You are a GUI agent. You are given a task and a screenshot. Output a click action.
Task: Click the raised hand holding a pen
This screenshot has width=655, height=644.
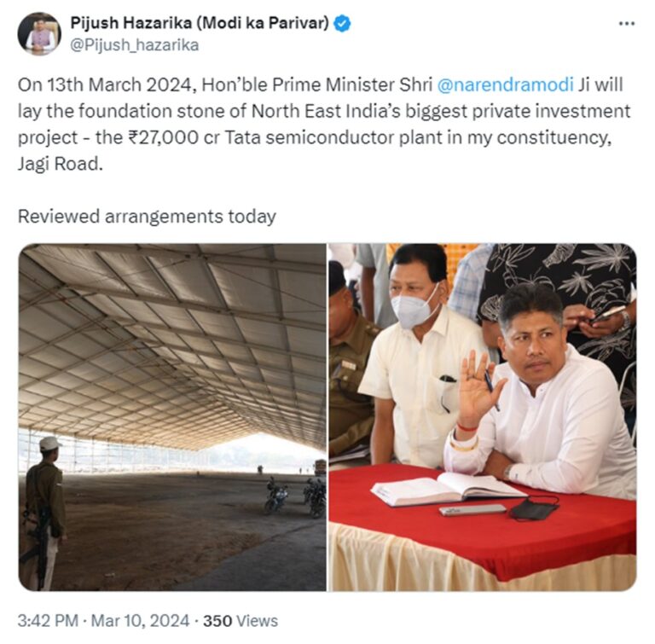[480, 385]
